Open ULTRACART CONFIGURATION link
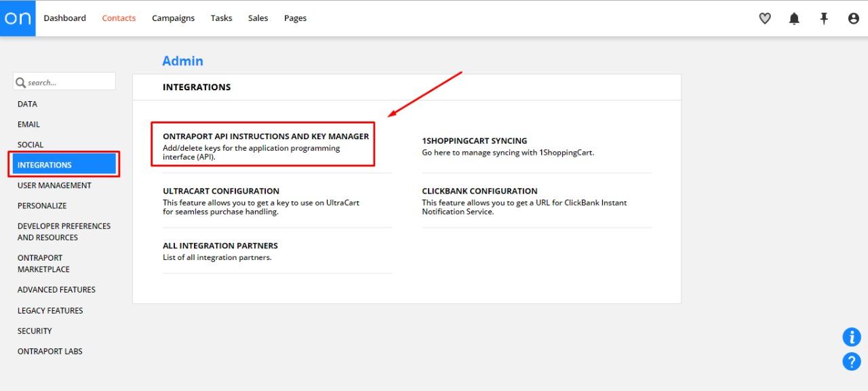The height and width of the screenshot is (391, 868). [221, 191]
